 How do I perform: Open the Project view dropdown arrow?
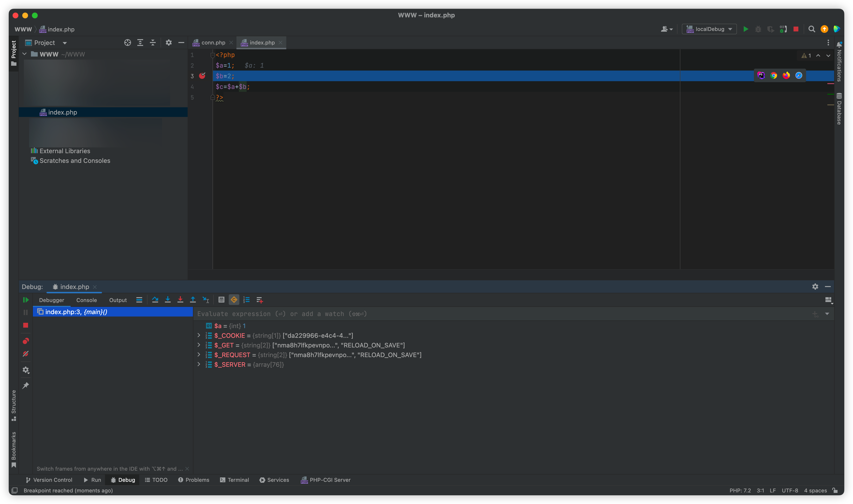coord(65,43)
